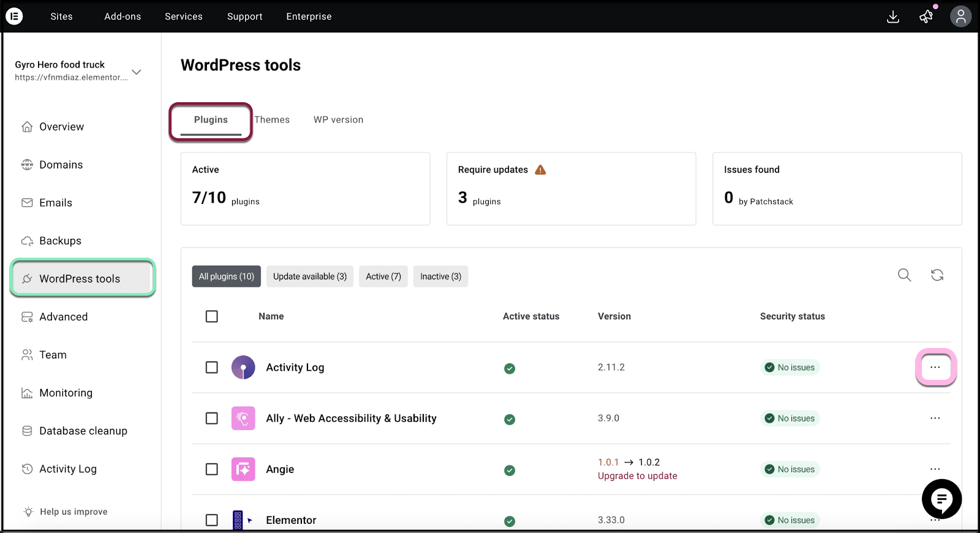This screenshot has width=980, height=533.
Task: Click the Security status column header
Action: tap(793, 316)
